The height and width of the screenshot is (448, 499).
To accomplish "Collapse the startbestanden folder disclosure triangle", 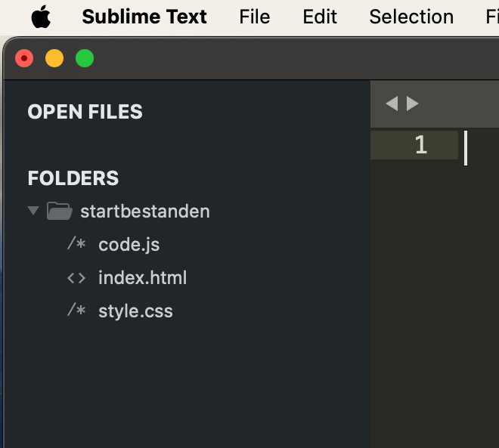I will tap(33, 211).
